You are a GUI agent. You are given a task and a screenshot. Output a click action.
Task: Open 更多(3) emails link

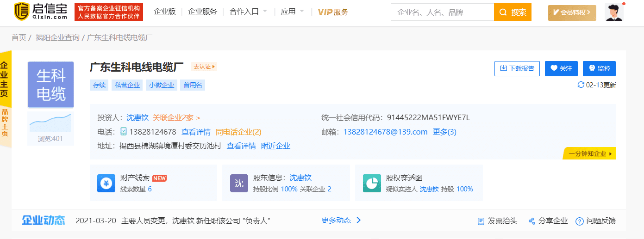(x=444, y=132)
